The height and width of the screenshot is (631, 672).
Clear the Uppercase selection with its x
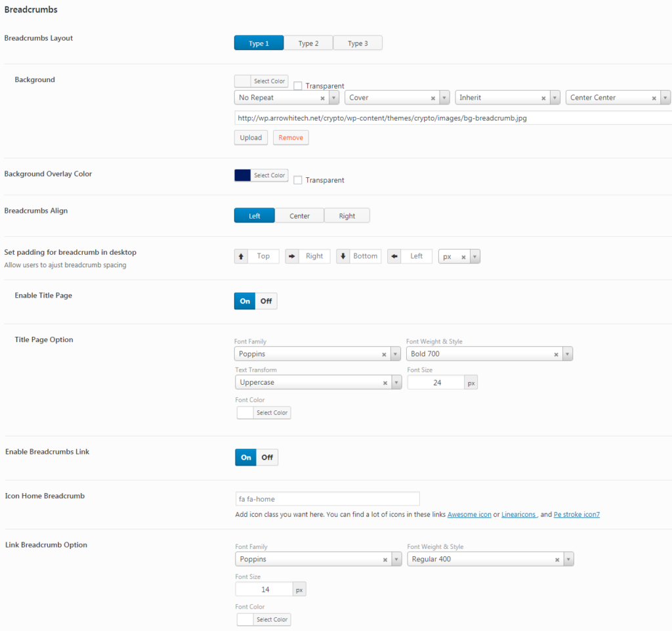385,383
